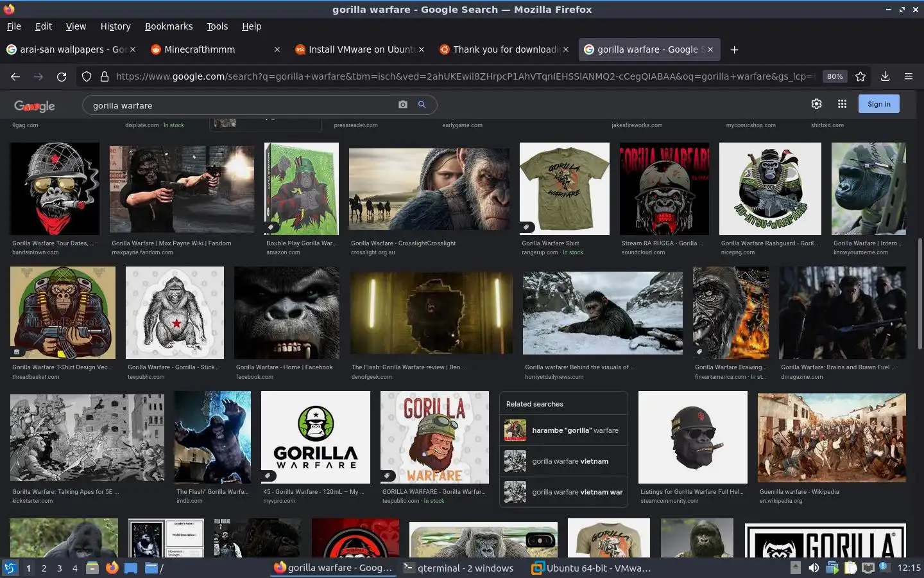This screenshot has width=924, height=578.
Task: Select related search harambe "gorilla" warfare
Action: (x=563, y=430)
